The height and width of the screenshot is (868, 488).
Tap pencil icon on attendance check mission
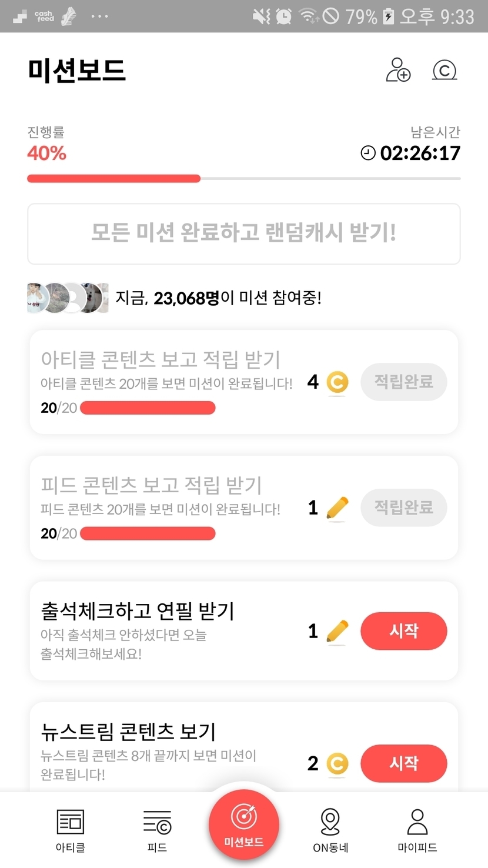[x=337, y=631]
